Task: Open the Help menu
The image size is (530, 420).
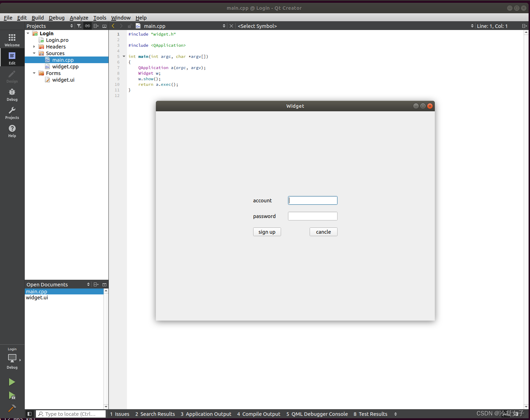Action: click(141, 17)
